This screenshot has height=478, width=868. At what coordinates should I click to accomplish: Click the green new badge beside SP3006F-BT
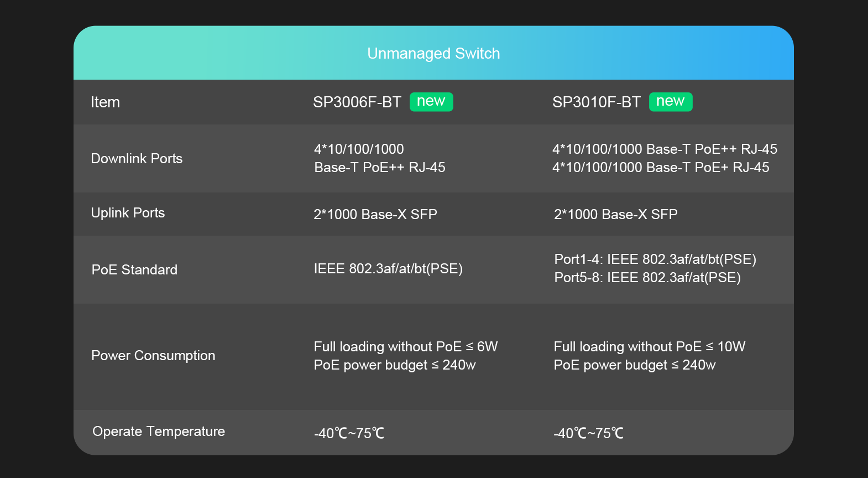point(431,102)
